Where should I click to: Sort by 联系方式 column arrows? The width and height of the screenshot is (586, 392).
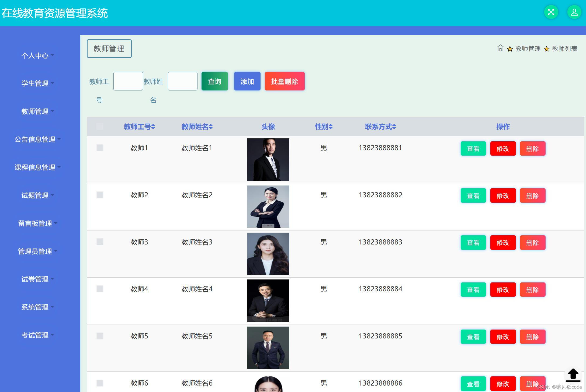coord(394,127)
